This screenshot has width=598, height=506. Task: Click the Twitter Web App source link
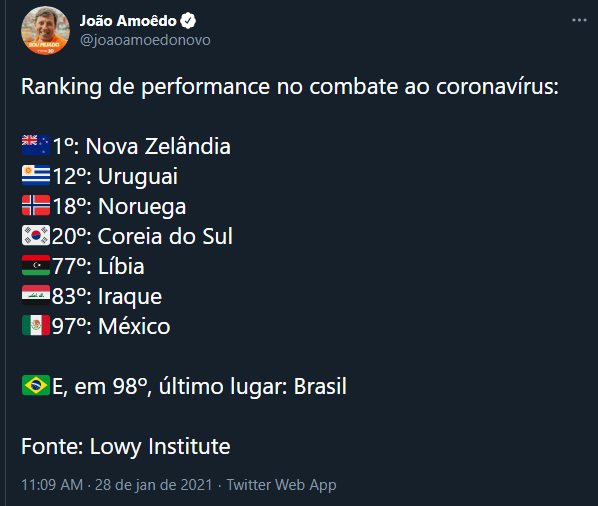point(281,485)
